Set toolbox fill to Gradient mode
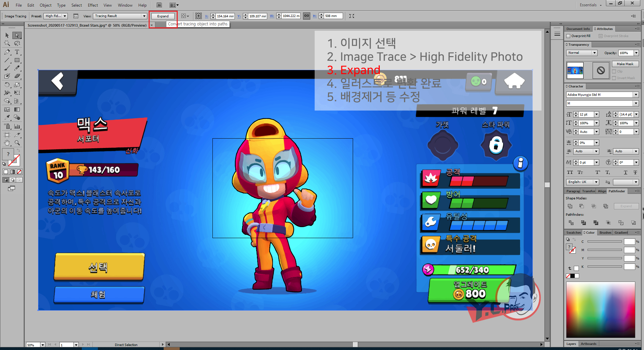 (12, 172)
